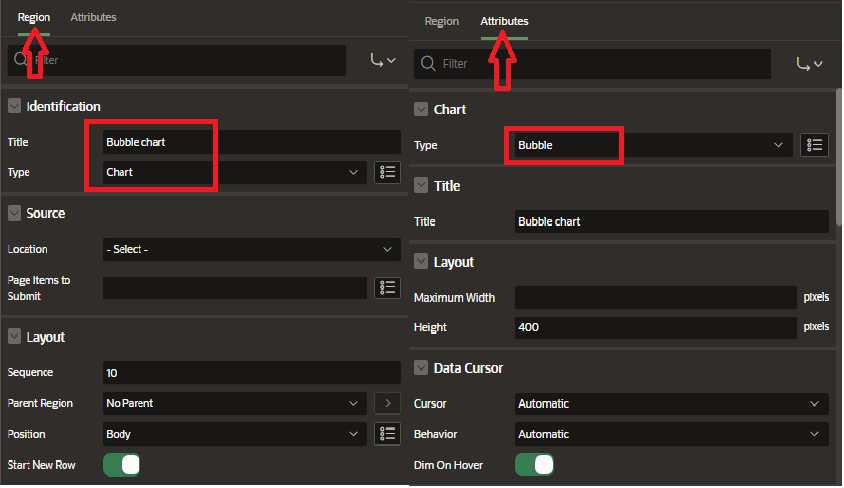Click the arrow button next to Parent Region

click(387, 403)
